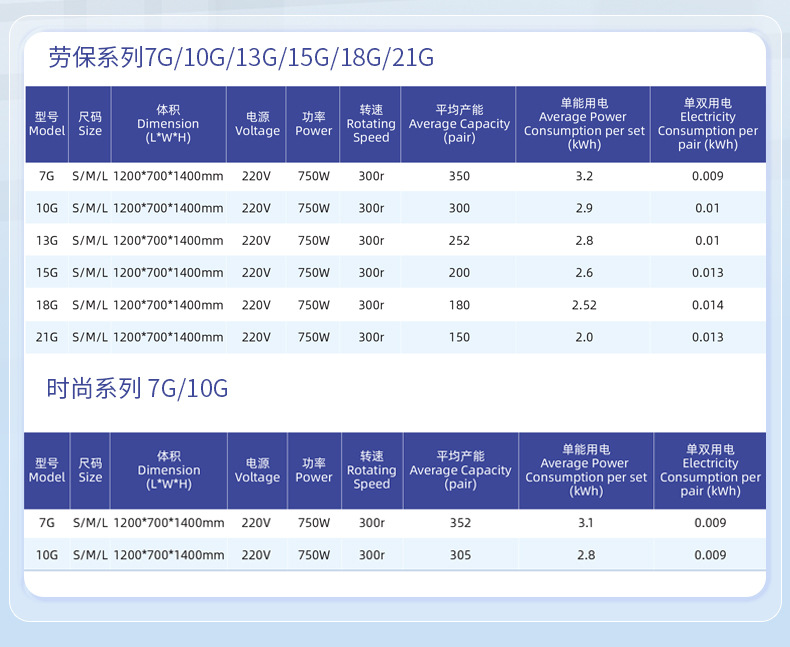Select the 平均产能 Average Capacity header in the 劳保系列 table
790x647 pixels.
(459, 124)
